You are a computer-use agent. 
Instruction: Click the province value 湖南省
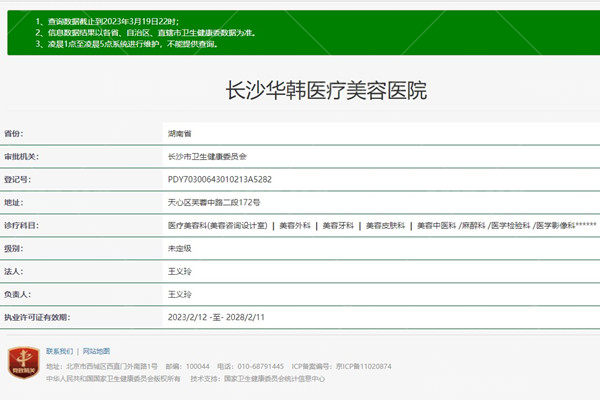[x=179, y=134]
